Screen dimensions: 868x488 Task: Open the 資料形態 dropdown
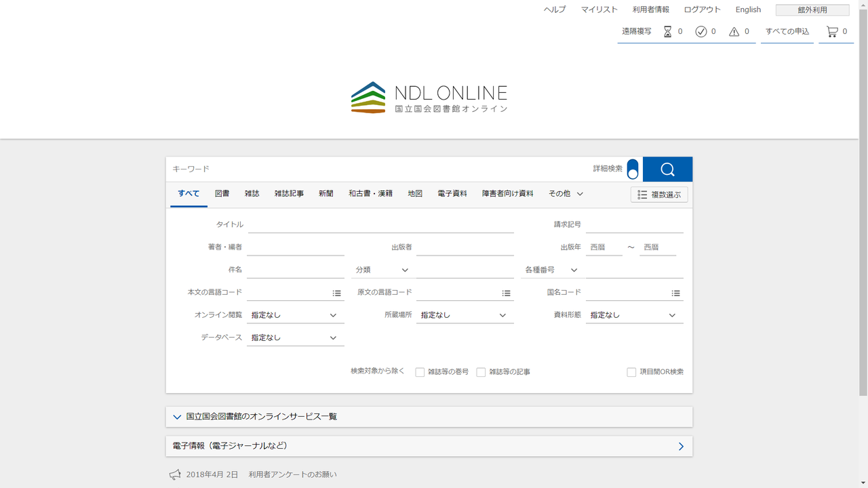635,315
